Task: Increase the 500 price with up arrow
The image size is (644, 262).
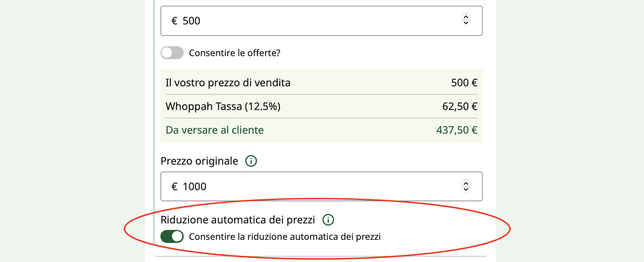Action: [466, 16]
